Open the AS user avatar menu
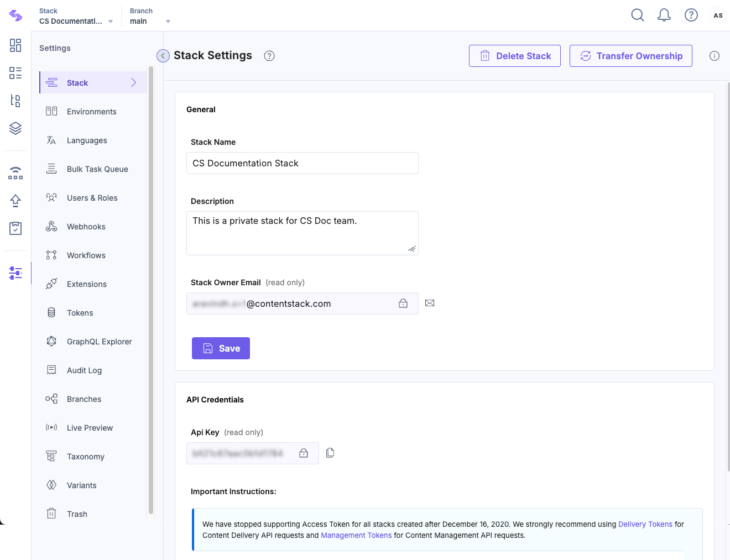 click(x=718, y=15)
